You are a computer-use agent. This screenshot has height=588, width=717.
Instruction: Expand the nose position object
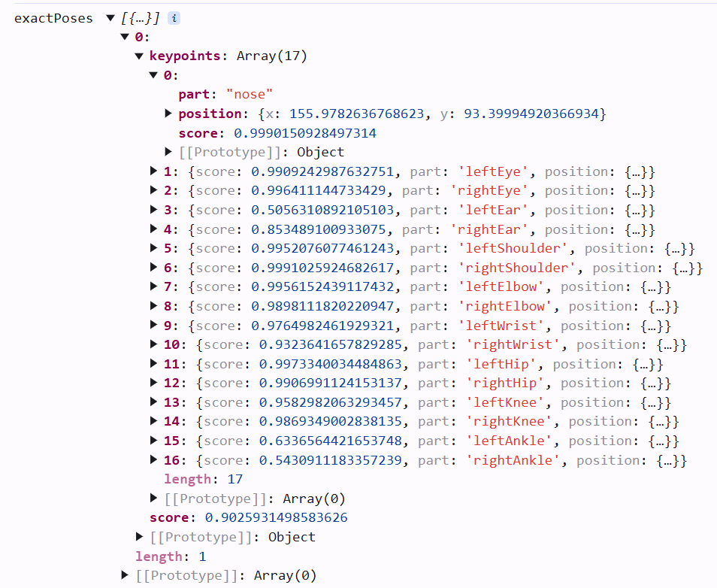tap(168, 114)
